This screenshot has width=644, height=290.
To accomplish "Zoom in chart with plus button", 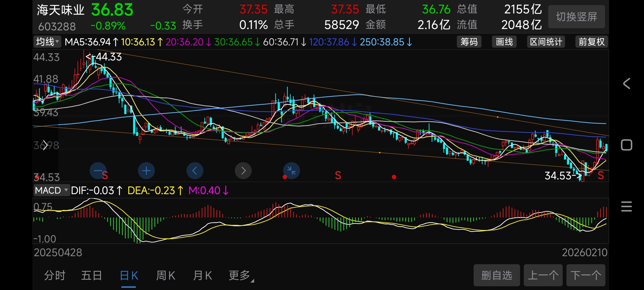I will [x=146, y=171].
